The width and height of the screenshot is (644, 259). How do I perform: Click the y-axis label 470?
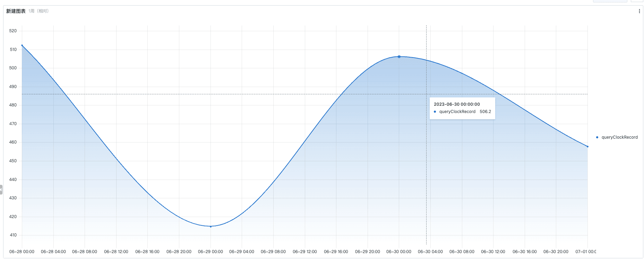pyautogui.click(x=13, y=124)
